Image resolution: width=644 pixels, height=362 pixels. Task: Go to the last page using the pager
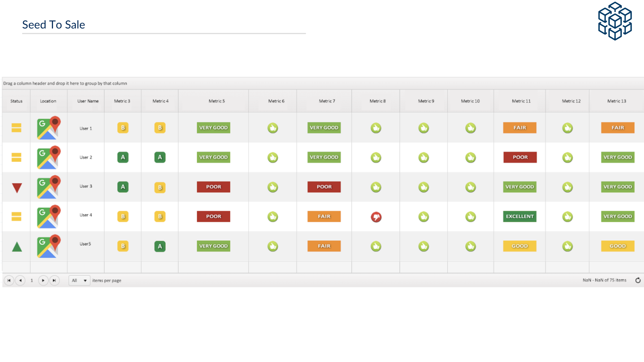54,281
